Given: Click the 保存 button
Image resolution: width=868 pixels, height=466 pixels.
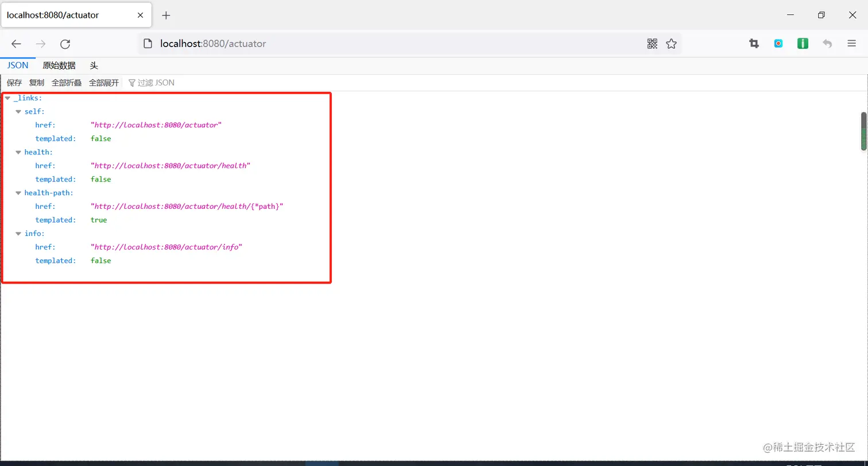Looking at the screenshot, I should (14, 83).
